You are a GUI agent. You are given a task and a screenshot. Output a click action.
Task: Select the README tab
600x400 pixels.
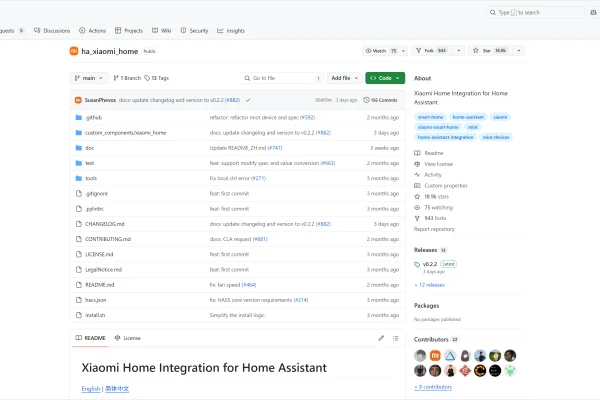(x=90, y=338)
